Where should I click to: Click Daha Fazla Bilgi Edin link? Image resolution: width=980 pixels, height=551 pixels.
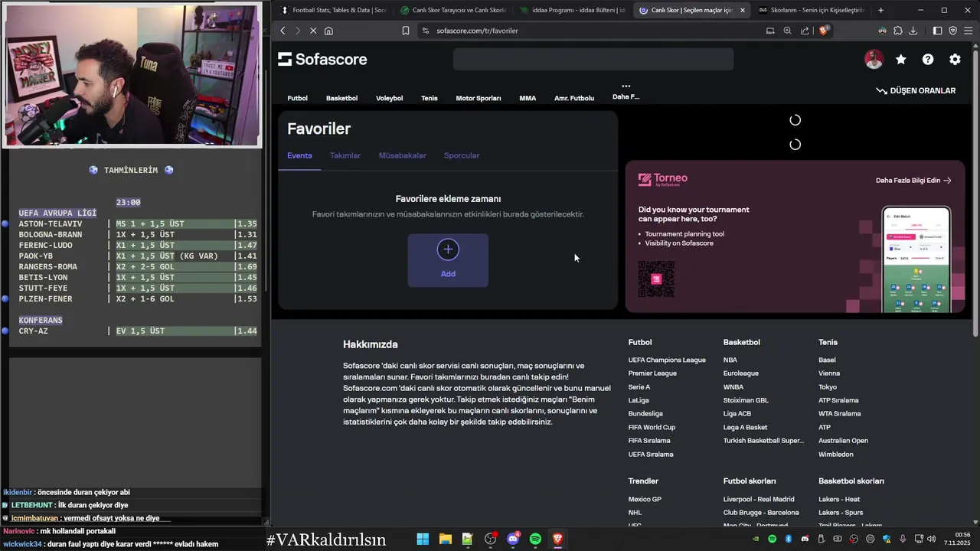(x=913, y=181)
